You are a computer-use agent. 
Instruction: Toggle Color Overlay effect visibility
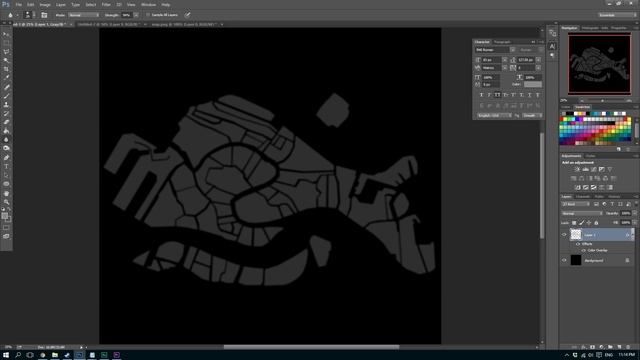coord(583,250)
